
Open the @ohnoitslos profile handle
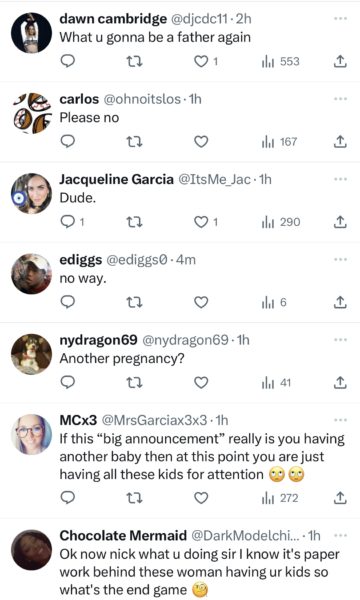point(142,99)
